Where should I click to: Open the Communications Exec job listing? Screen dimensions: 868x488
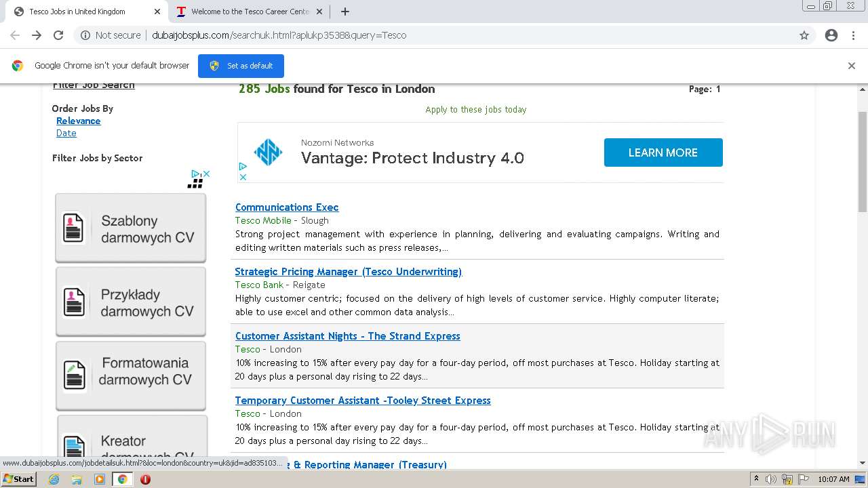pos(287,207)
